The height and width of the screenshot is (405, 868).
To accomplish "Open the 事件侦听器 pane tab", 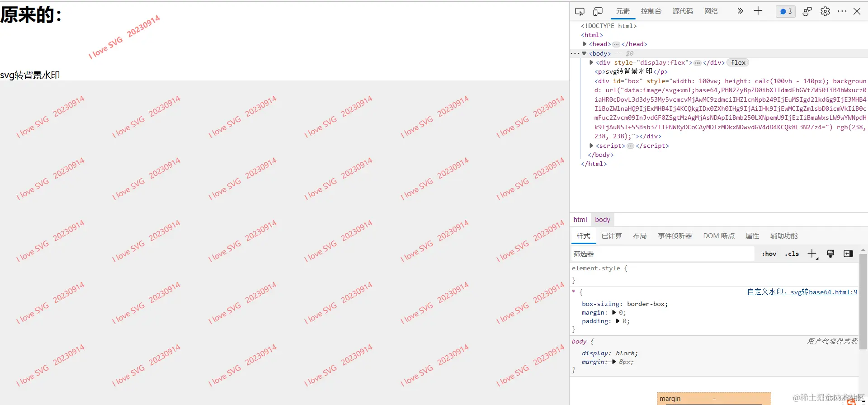I will 675,236.
